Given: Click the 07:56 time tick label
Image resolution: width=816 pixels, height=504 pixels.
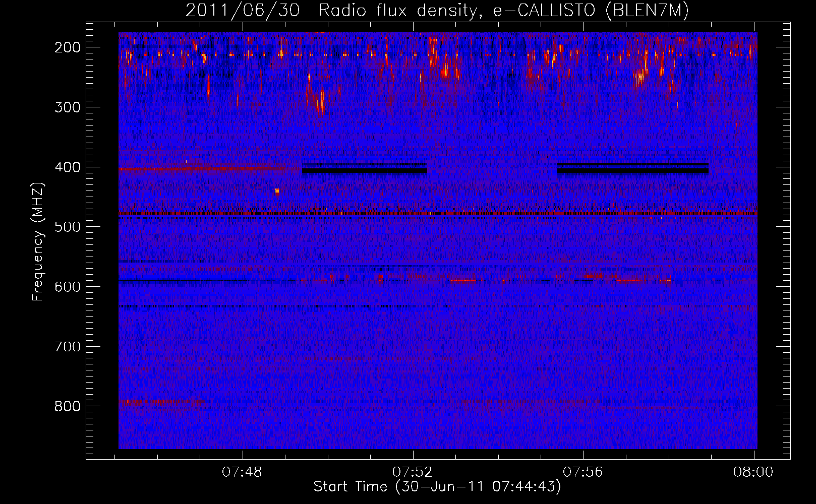Looking at the screenshot, I should pyautogui.click(x=584, y=472).
